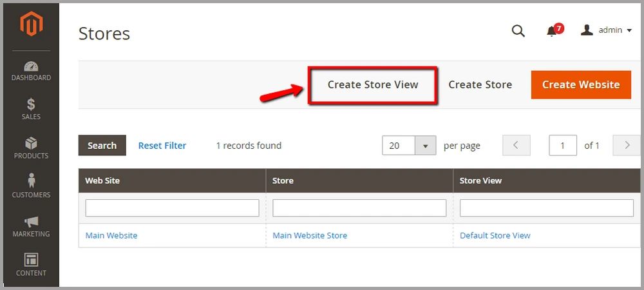Click the Search button
The width and height of the screenshot is (644, 290).
tap(102, 146)
